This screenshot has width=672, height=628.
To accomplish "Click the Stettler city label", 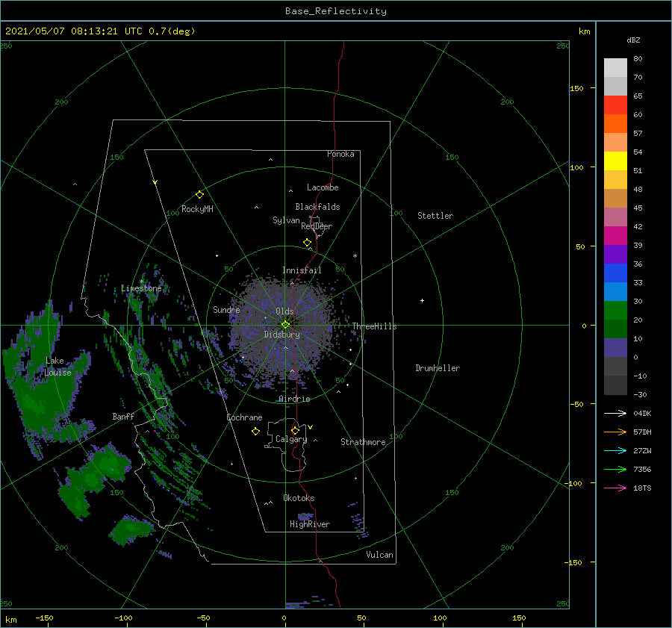I will tap(435, 216).
